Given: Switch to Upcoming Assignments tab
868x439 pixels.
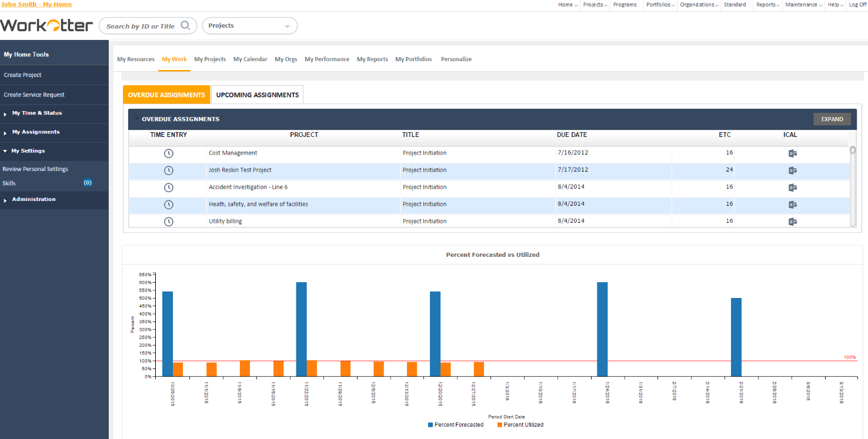Looking at the screenshot, I should coord(257,95).
